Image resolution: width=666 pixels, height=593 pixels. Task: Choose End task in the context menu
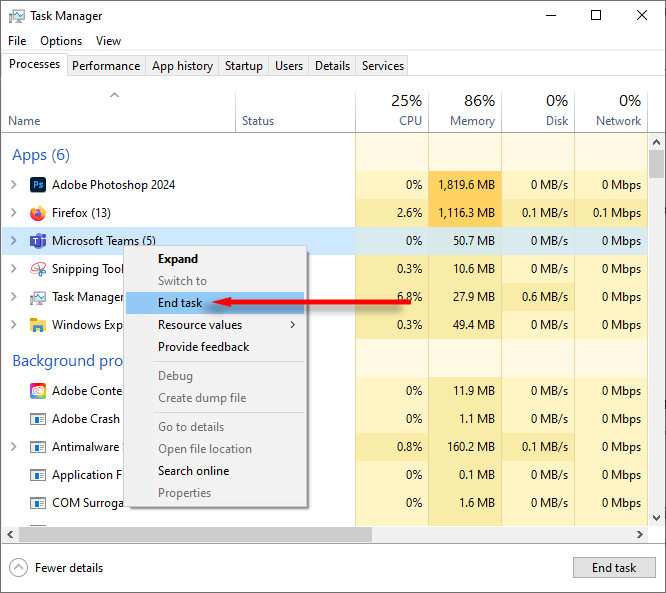pyautogui.click(x=215, y=303)
